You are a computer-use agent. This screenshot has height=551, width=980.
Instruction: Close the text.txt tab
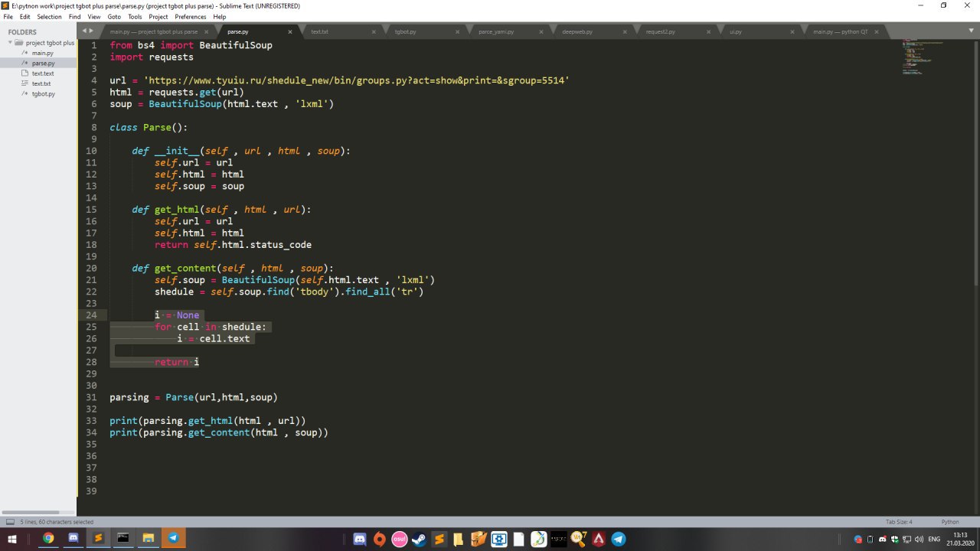[374, 32]
